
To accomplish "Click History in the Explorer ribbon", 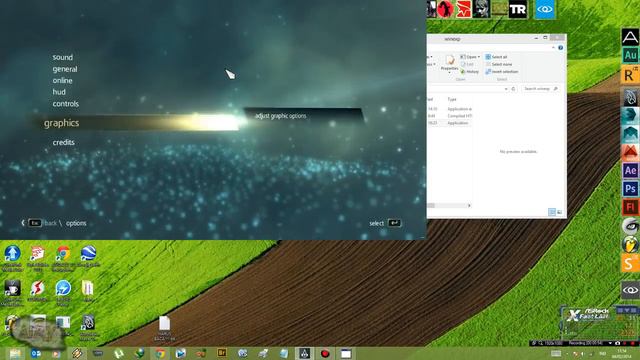I will (x=470, y=71).
